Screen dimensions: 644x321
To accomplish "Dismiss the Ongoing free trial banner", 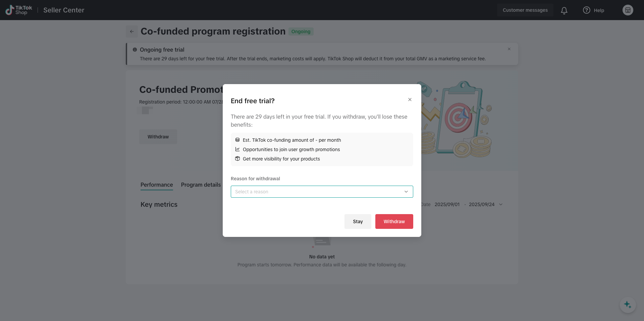I will pos(509,49).
